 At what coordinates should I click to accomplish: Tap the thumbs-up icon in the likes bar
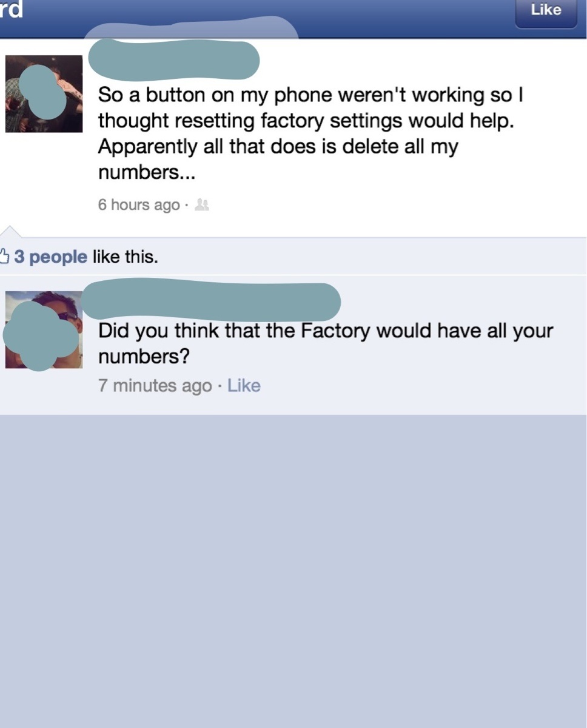click(5, 257)
